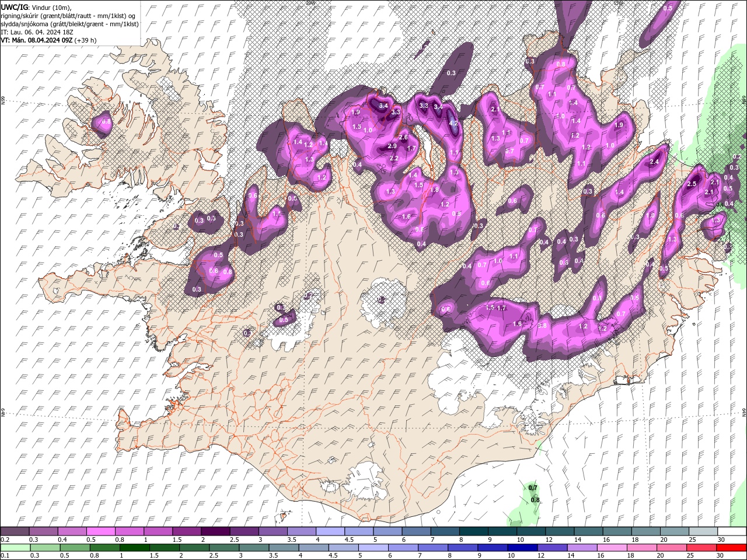The width and height of the screenshot is (747, 560).
Task: Click the '2.6' snowfall value on the map
Action: pyautogui.click(x=403, y=137)
